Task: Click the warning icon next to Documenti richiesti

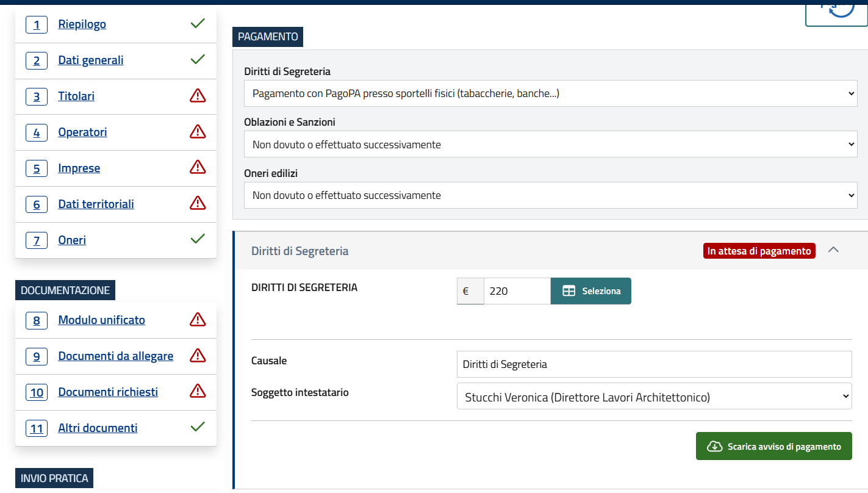Action: click(x=198, y=391)
